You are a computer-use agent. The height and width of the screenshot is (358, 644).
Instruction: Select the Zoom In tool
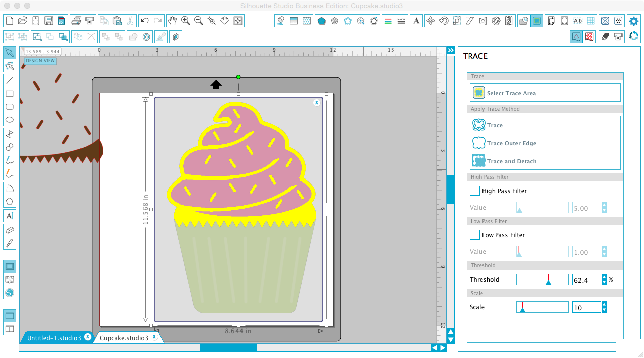point(186,21)
